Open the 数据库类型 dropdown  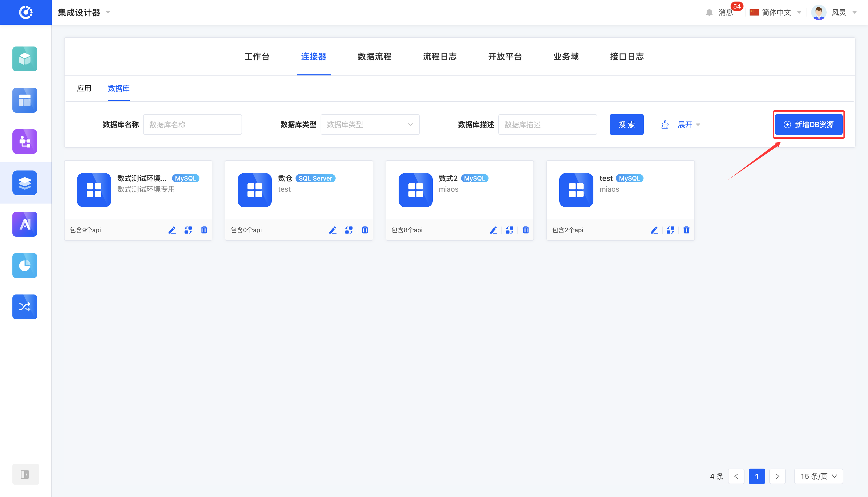(370, 125)
